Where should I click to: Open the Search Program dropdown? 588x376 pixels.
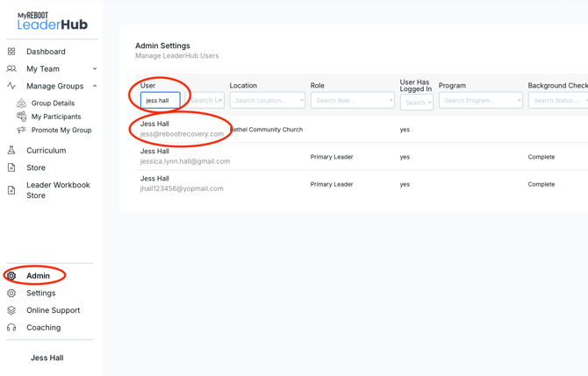point(481,101)
